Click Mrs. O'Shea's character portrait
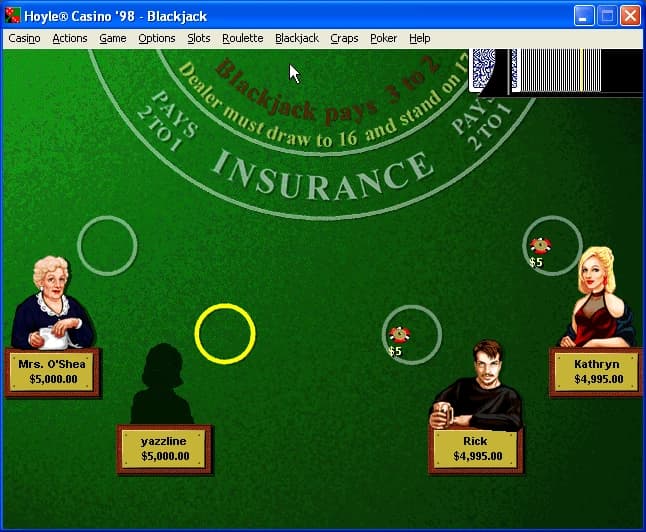The width and height of the screenshot is (646, 532). coord(52,303)
